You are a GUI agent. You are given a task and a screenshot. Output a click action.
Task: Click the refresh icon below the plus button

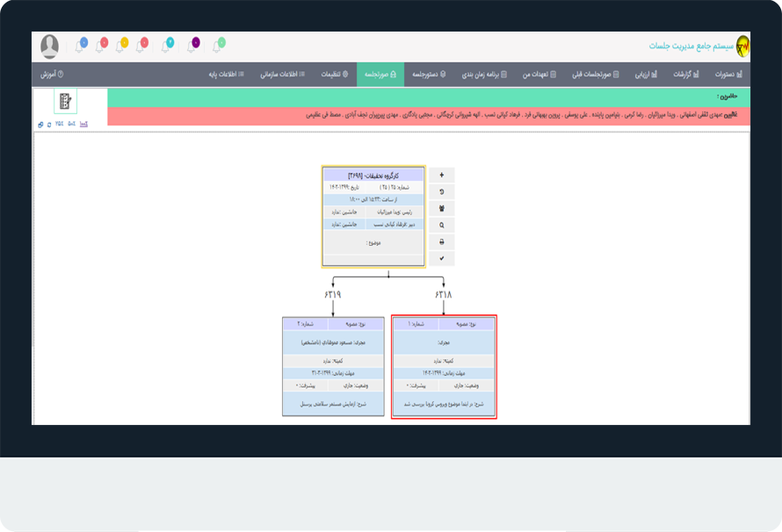point(441,191)
